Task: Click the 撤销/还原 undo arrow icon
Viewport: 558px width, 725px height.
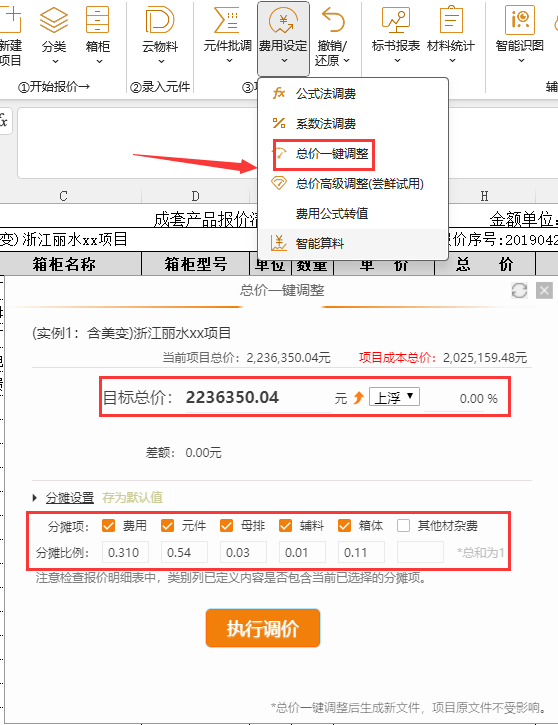Action: coord(333,20)
